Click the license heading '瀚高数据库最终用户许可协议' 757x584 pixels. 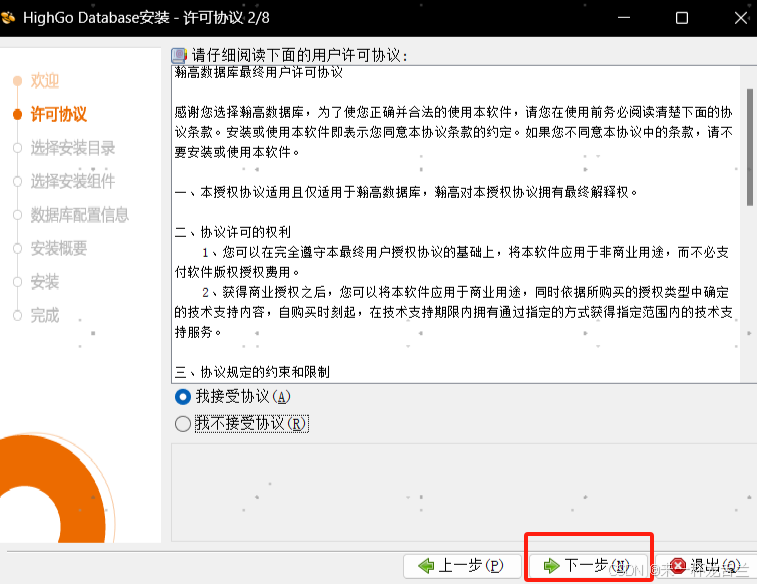(x=259, y=72)
